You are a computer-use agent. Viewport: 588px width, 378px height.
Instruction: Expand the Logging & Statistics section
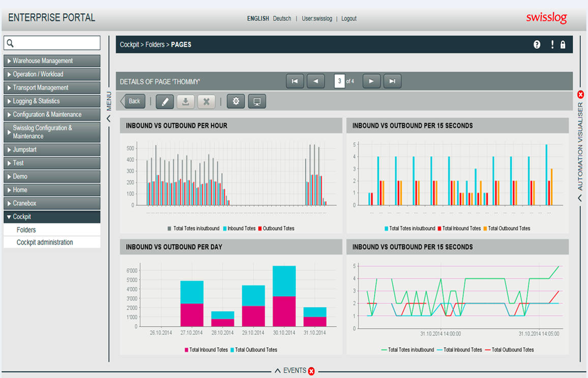52,101
